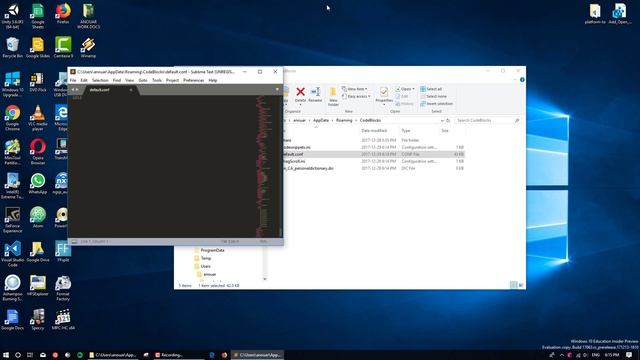This screenshot has height=360, width=640.
Task: Open Properties in Explorer ribbon
Action: [x=384, y=96]
